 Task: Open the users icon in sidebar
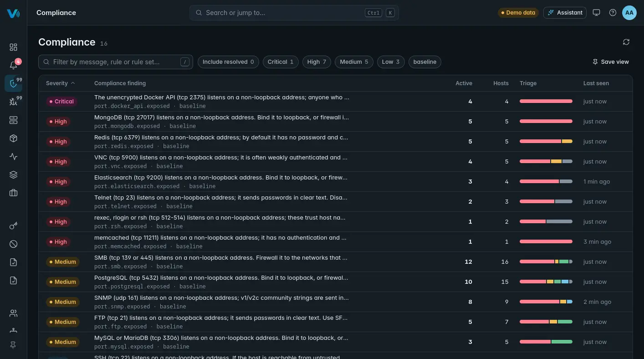[13, 313]
